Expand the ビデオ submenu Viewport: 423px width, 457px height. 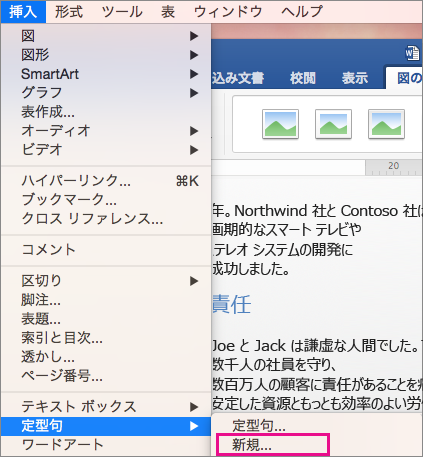(x=106, y=150)
